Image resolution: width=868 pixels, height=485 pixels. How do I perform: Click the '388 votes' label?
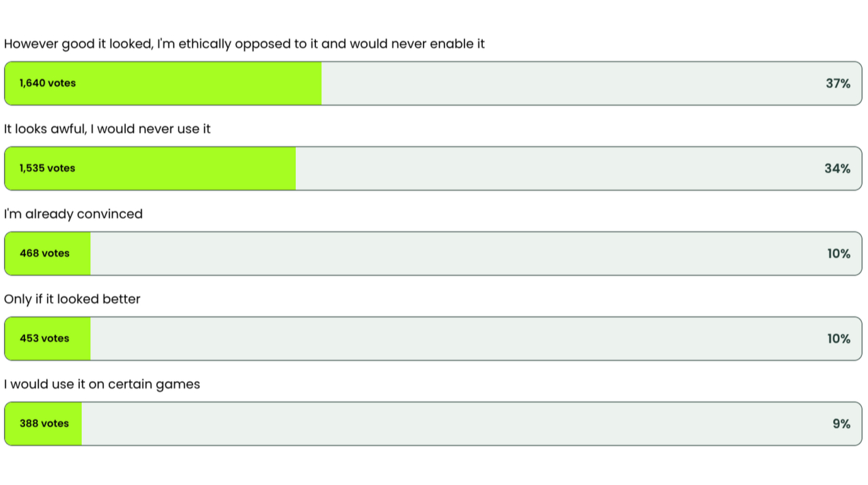45,423
